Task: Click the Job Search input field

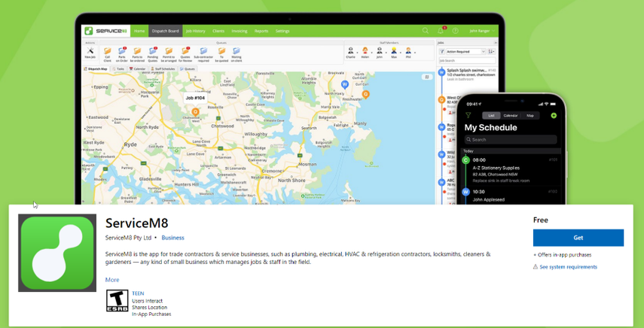Action: pyautogui.click(x=468, y=60)
